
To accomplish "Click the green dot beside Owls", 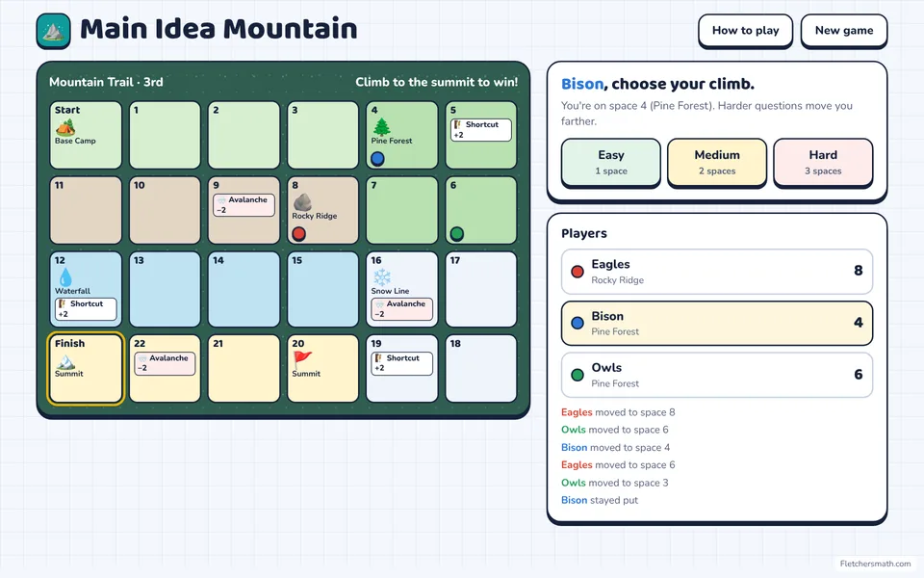I will [x=577, y=375].
